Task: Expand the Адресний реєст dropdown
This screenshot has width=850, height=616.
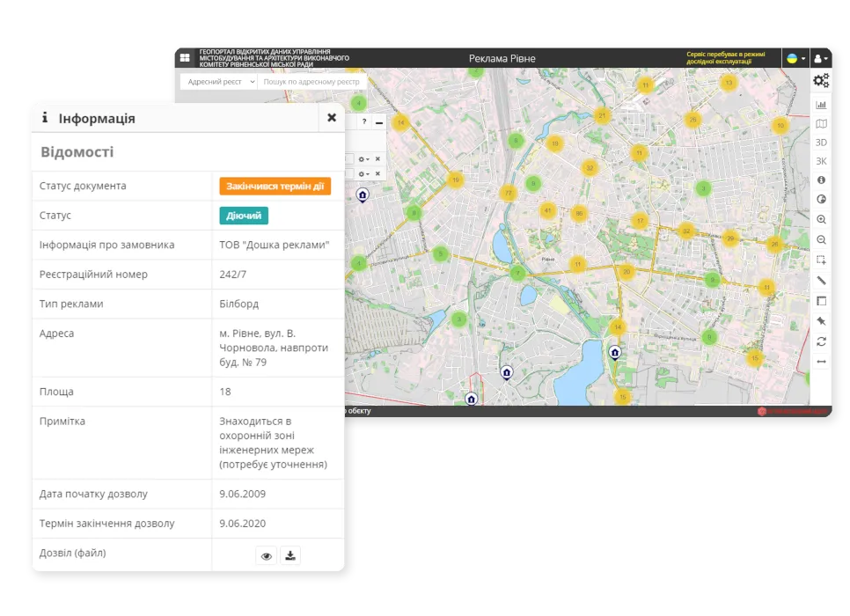Action: pyautogui.click(x=218, y=82)
